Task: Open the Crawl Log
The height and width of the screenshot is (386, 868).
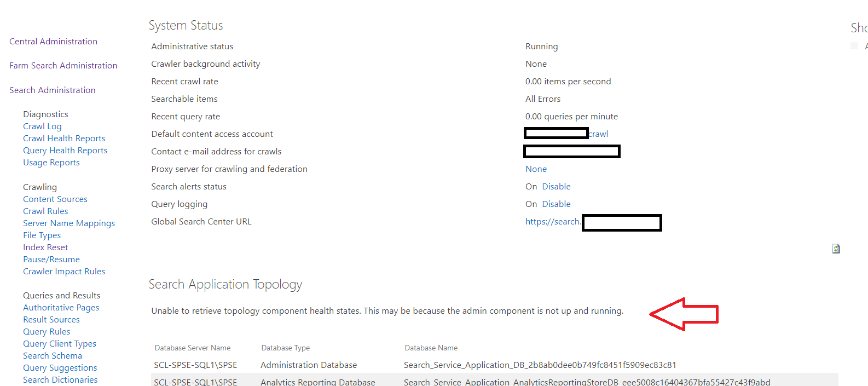Action: (x=42, y=126)
